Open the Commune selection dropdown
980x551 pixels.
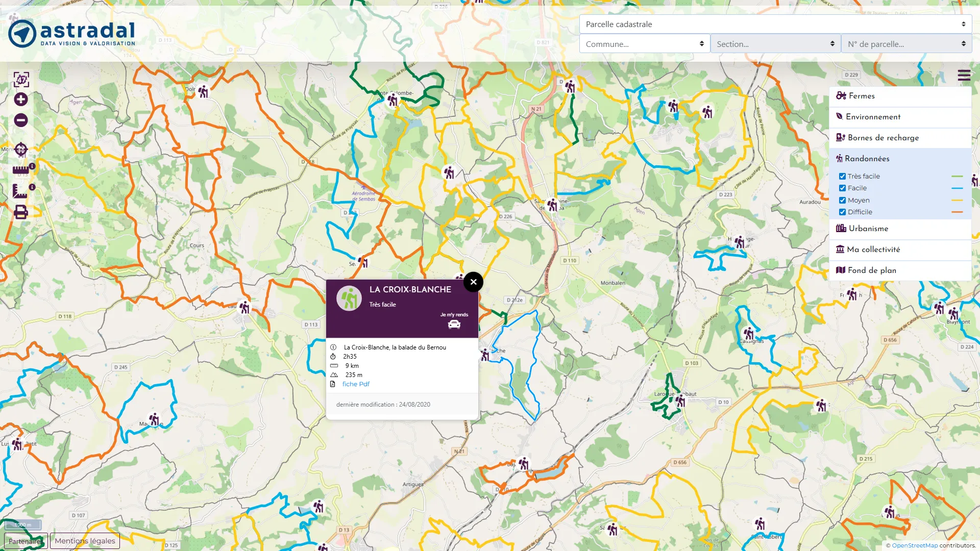(644, 44)
